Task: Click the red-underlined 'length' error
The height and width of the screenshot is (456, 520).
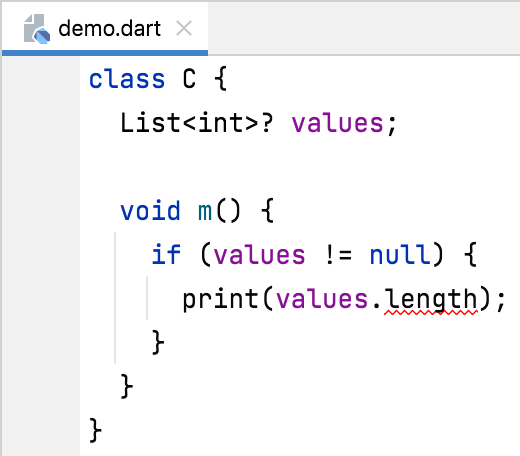Action: pos(431,300)
